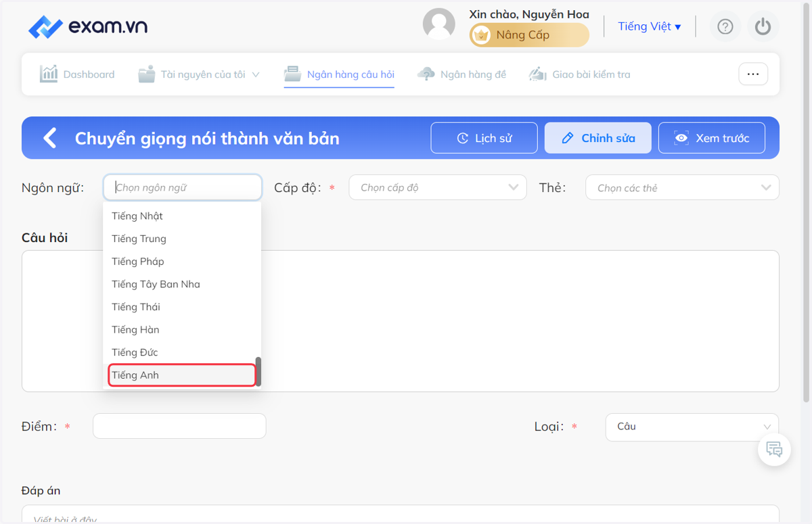Open the help question mark icon

tap(725, 26)
